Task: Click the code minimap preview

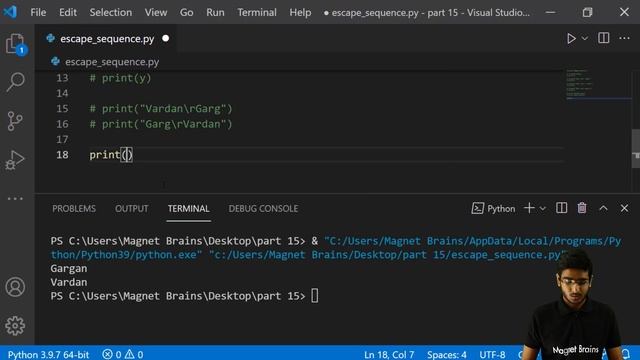Action: click(x=598, y=84)
